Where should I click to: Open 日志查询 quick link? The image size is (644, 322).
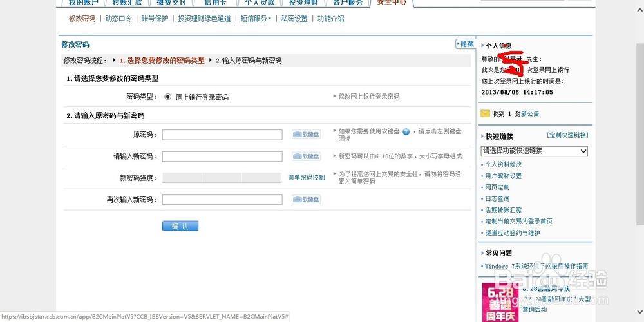(x=497, y=199)
